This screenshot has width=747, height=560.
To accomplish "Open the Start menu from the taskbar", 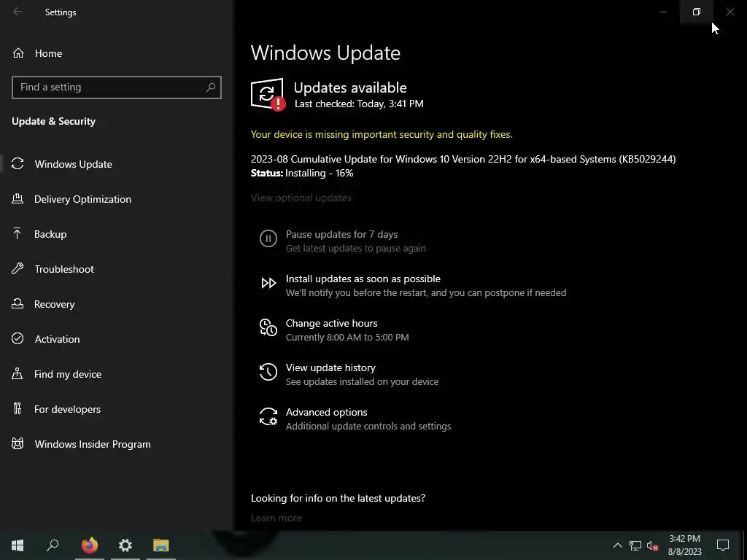I will [x=18, y=545].
